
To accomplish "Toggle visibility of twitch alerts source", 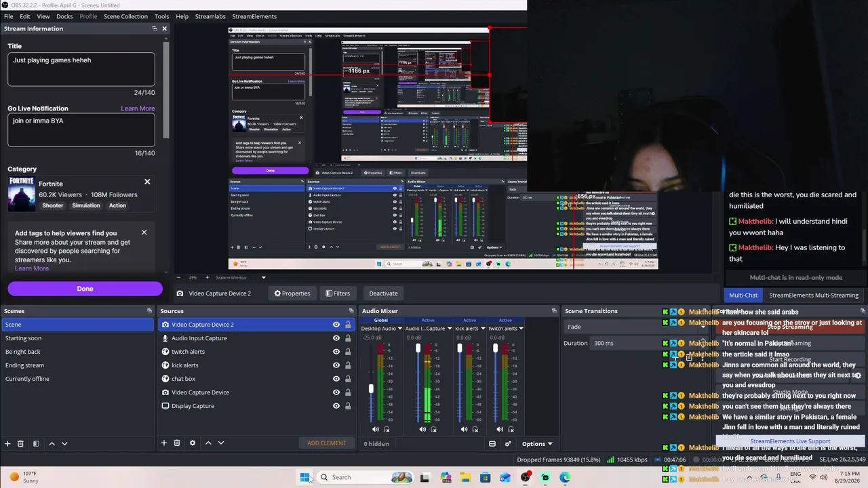I will [336, 352].
